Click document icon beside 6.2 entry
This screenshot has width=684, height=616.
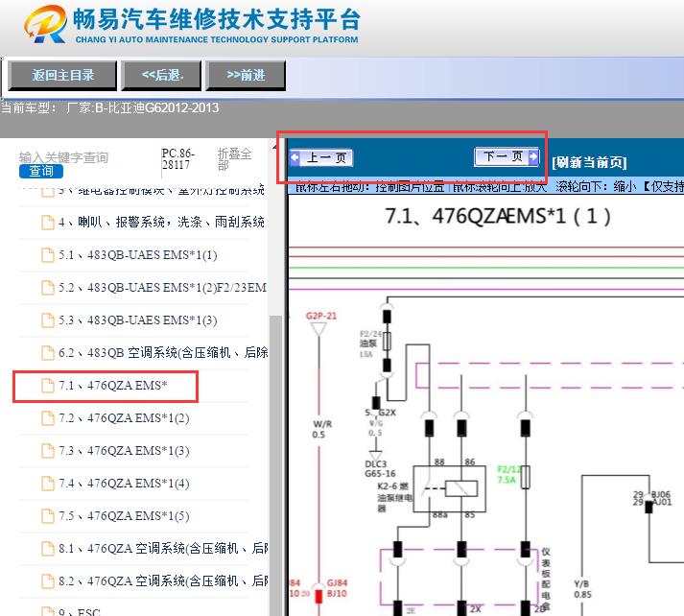pyautogui.click(x=48, y=352)
